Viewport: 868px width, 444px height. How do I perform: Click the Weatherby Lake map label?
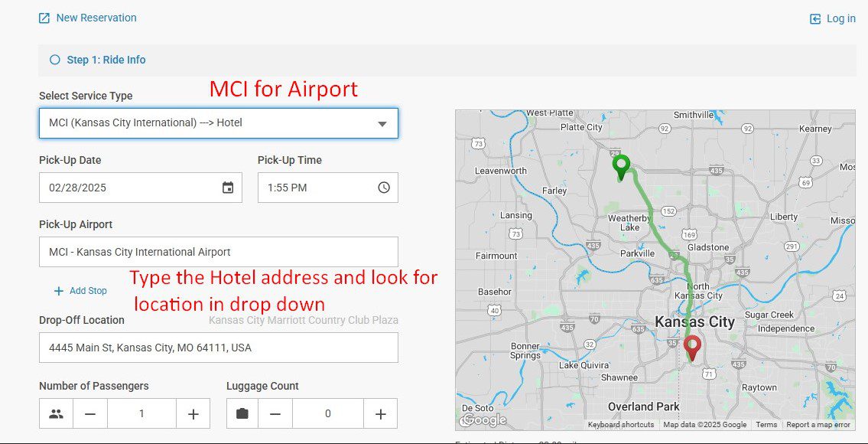tap(629, 223)
